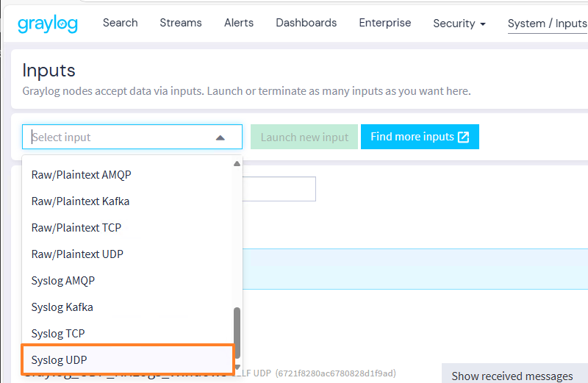Navigate to Alerts
Screen dimensions: 588x383
239,23
